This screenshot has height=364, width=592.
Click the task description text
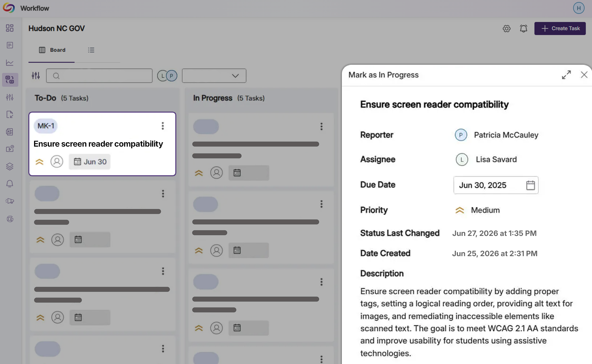pos(469,322)
